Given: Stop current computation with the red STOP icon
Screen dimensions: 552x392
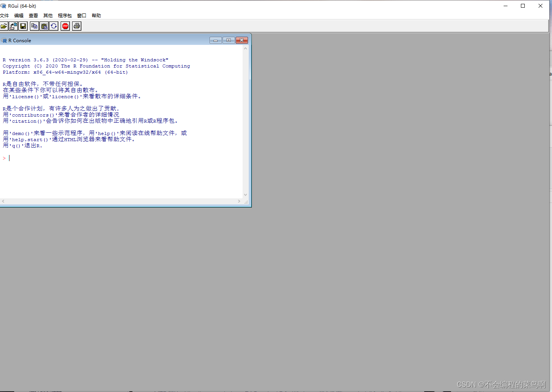Looking at the screenshot, I should tap(65, 26).
